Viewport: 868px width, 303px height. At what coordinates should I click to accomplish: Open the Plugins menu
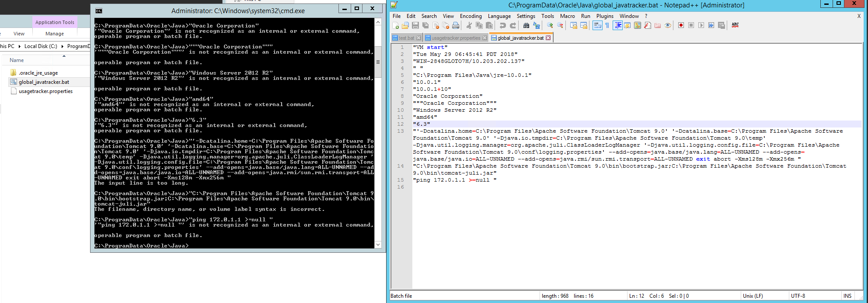tap(605, 16)
